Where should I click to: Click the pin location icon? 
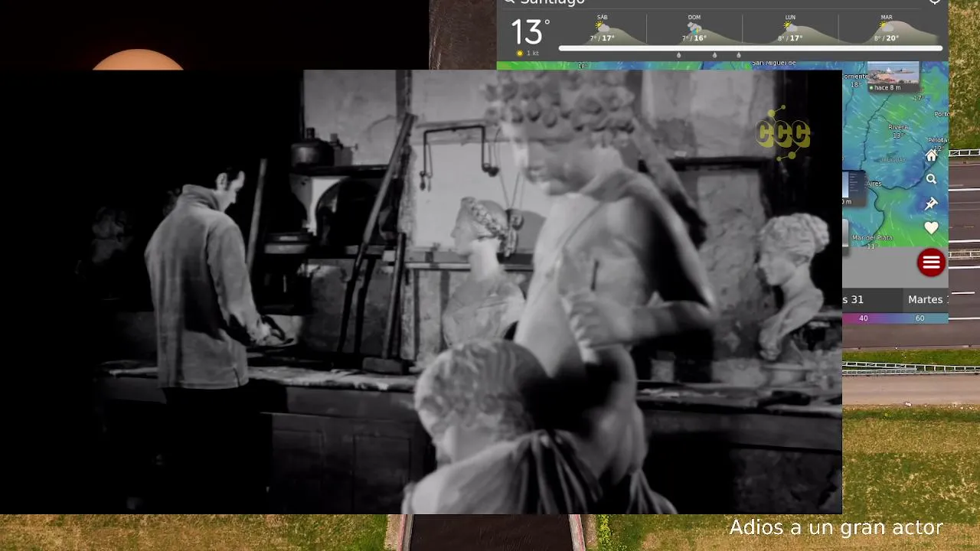931,204
